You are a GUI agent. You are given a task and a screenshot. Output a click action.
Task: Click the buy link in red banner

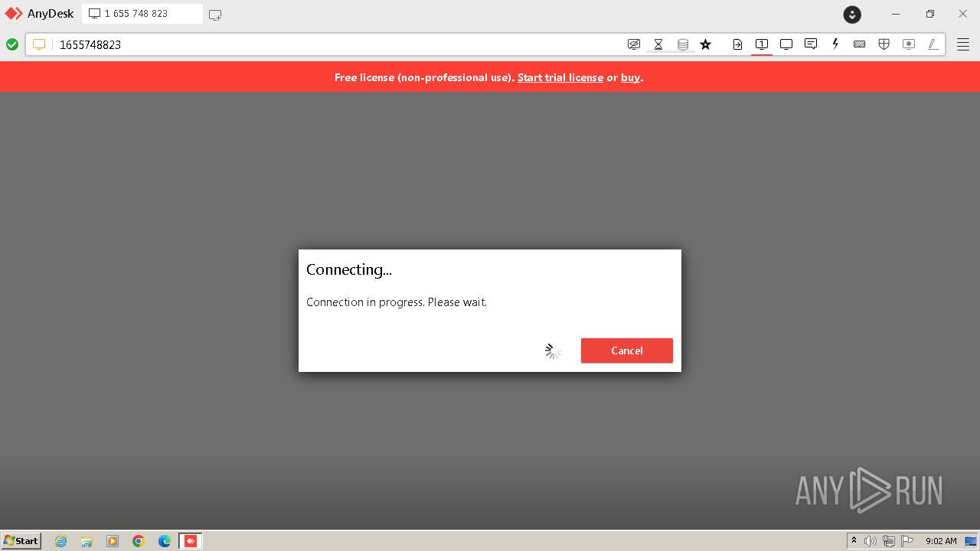(630, 77)
